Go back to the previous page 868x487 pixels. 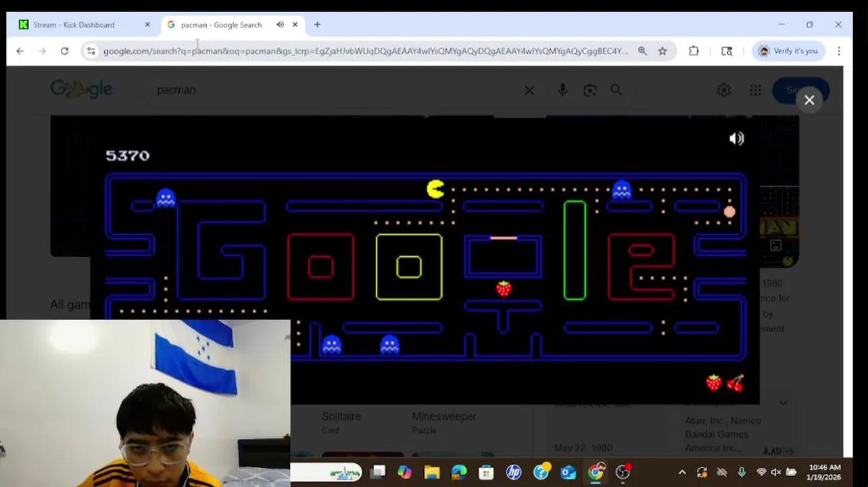click(x=20, y=51)
